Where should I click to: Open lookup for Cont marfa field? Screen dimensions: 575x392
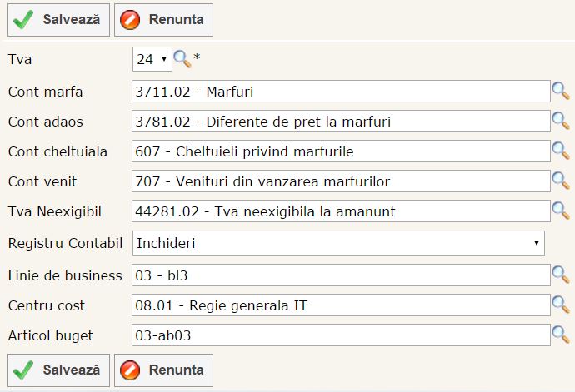pyautogui.click(x=561, y=90)
